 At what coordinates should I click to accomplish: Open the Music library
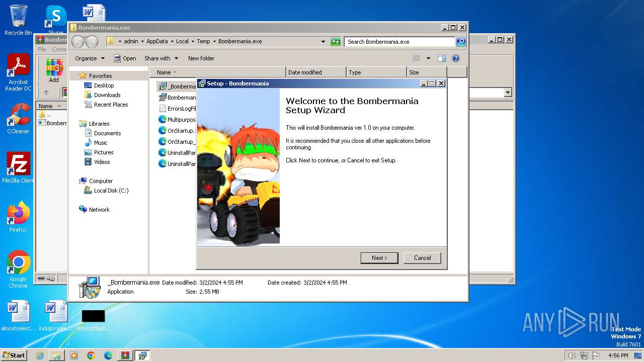click(101, 143)
